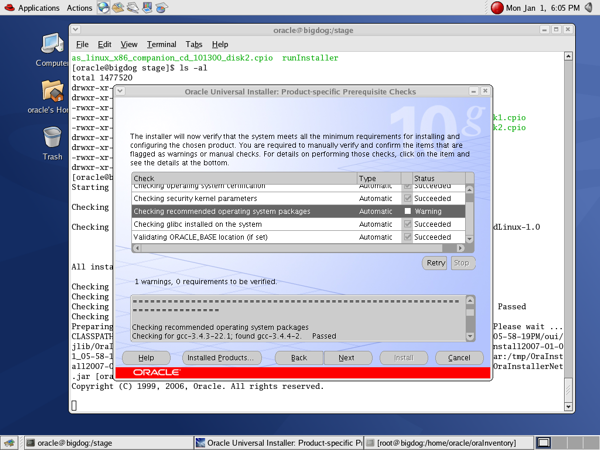
Task: Open the Red Hat Applications menu icon
Action: (9, 8)
